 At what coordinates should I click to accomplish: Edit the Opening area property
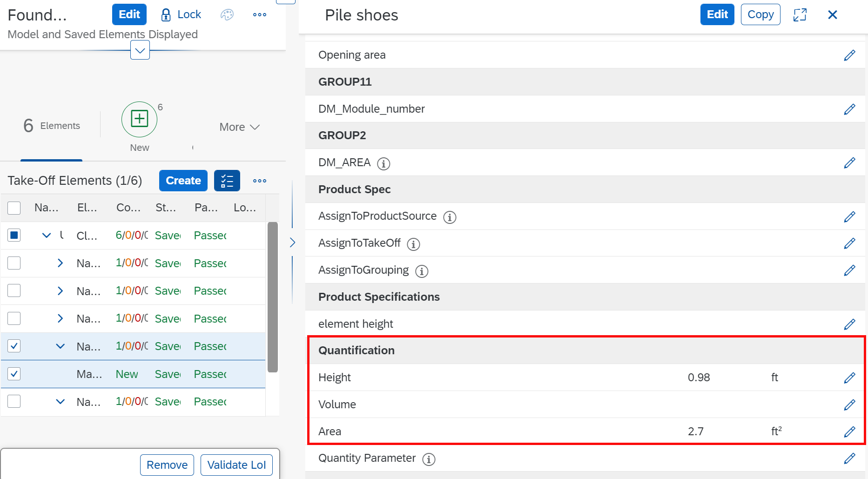(x=849, y=55)
